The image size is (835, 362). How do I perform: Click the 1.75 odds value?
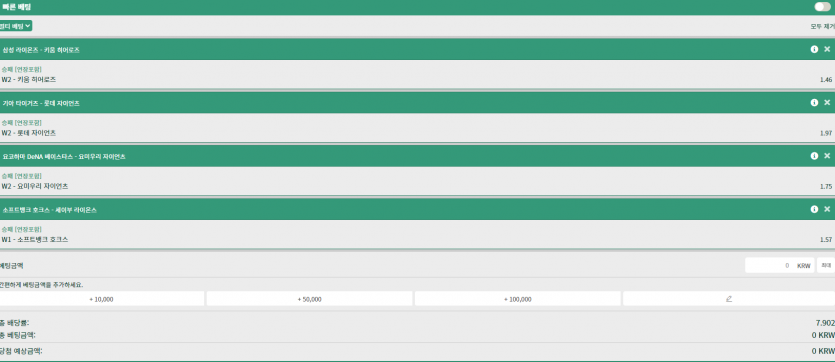point(826,187)
